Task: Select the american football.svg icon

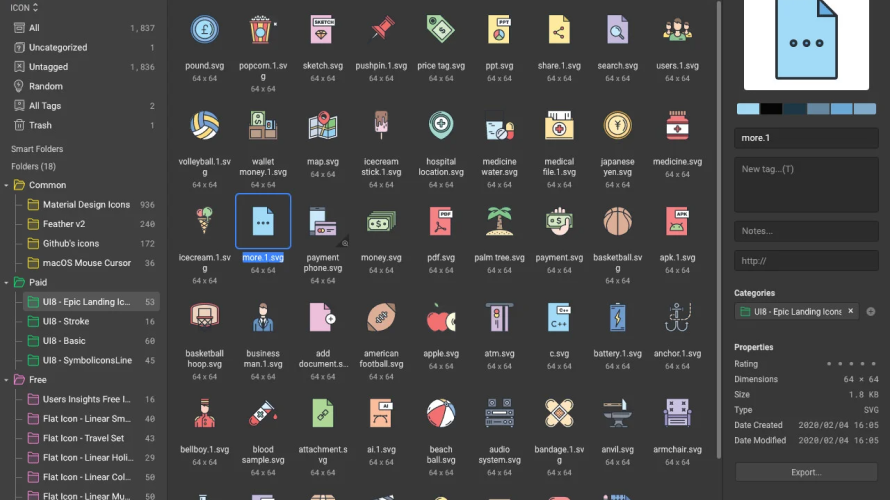Action: [381, 318]
